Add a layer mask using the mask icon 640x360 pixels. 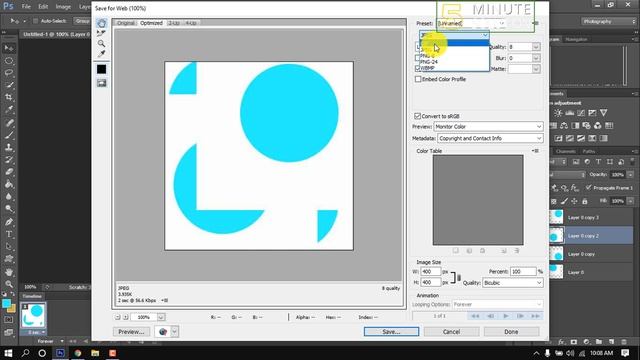coord(573,342)
